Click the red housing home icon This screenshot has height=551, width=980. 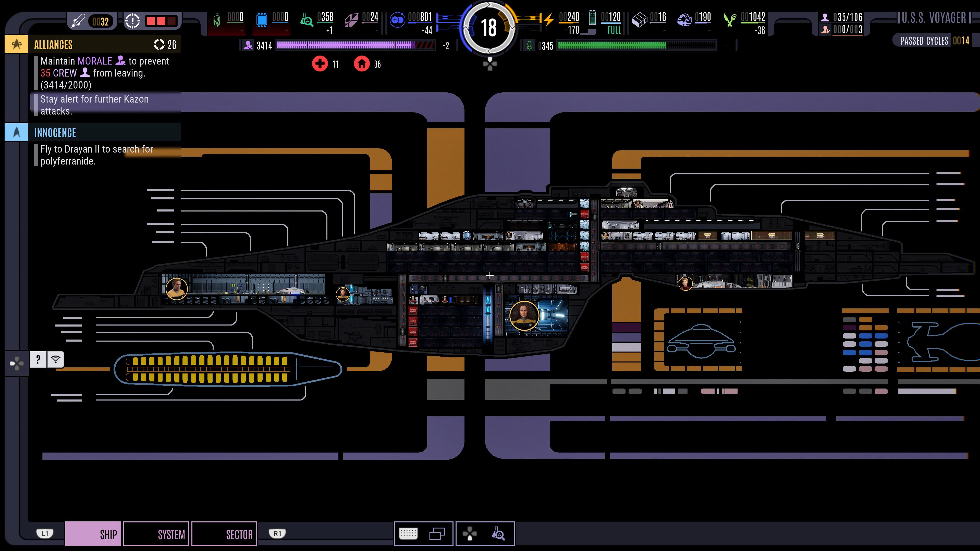[361, 64]
